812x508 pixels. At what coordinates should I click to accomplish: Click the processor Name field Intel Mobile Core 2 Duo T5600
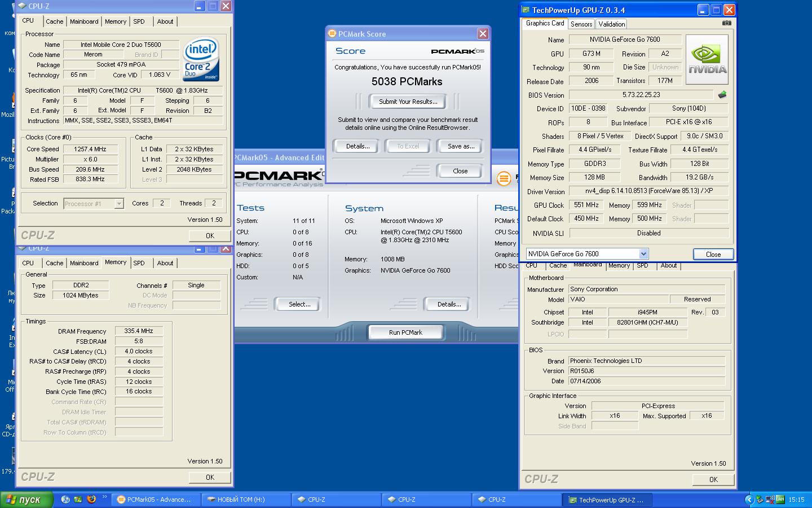click(x=121, y=45)
